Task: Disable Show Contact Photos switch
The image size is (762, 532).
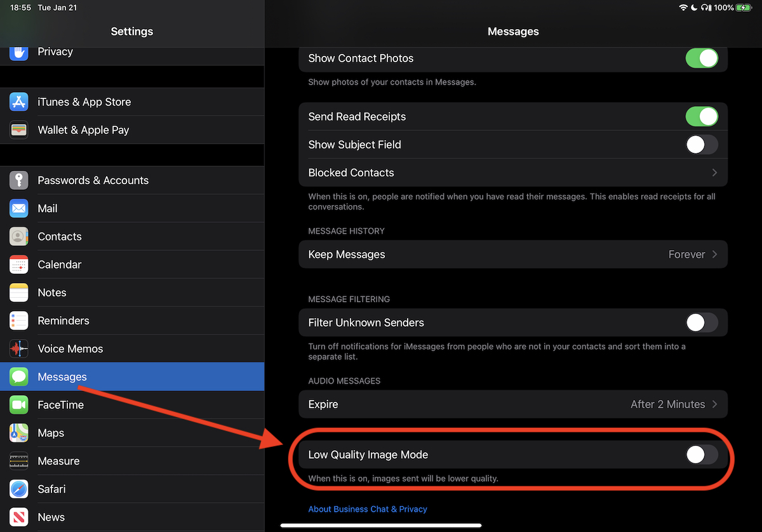Action: [x=701, y=58]
